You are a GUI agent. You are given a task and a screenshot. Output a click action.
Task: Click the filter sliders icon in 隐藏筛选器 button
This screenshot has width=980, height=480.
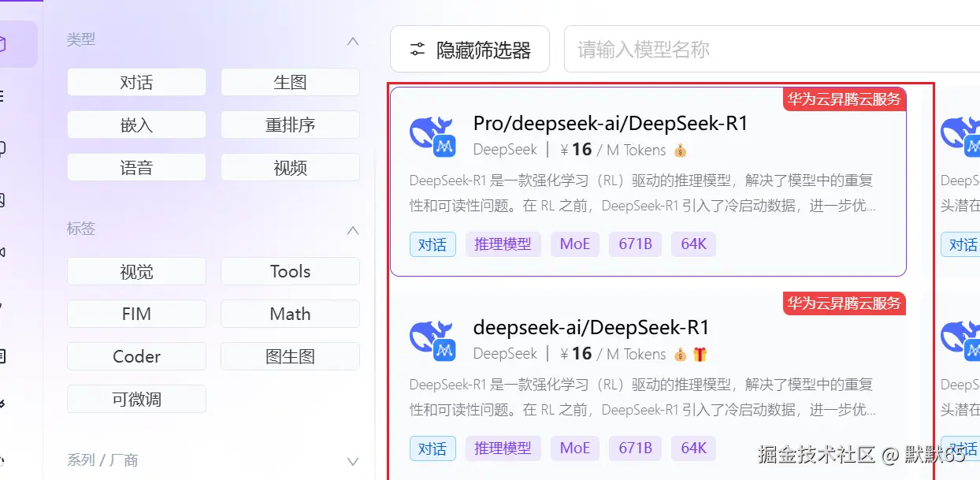(418, 50)
